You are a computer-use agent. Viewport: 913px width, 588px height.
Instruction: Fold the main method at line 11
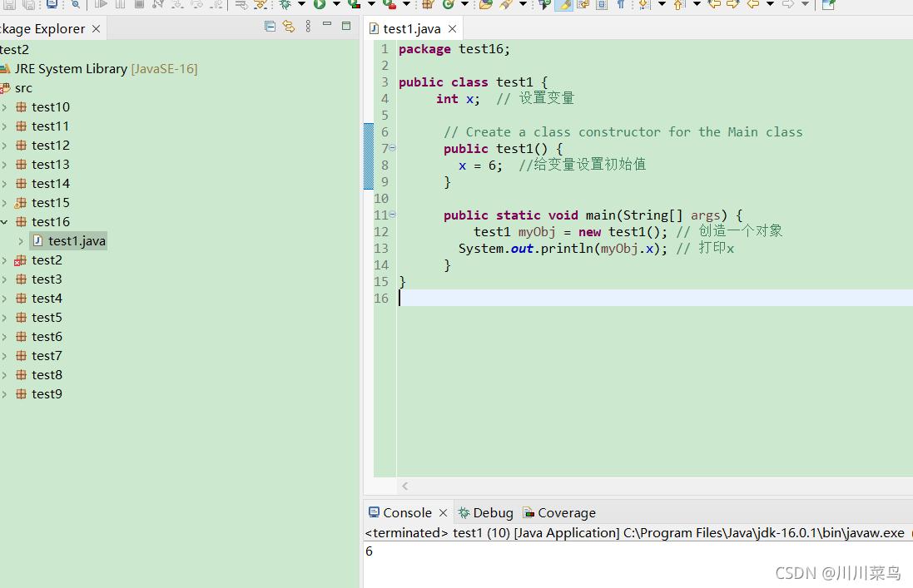[393, 214]
